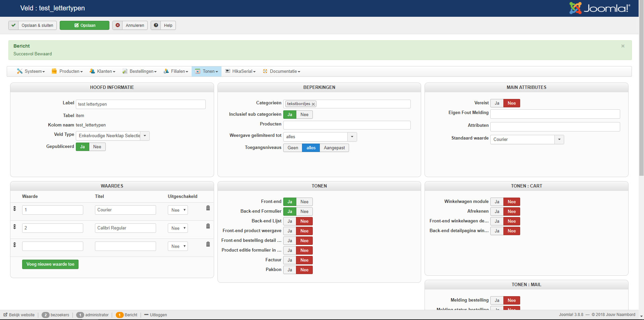The height and width of the screenshot is (320, 644).
Task: Click the checkmark icon on Opslaan & sluiten
Action: coord(13,25)
